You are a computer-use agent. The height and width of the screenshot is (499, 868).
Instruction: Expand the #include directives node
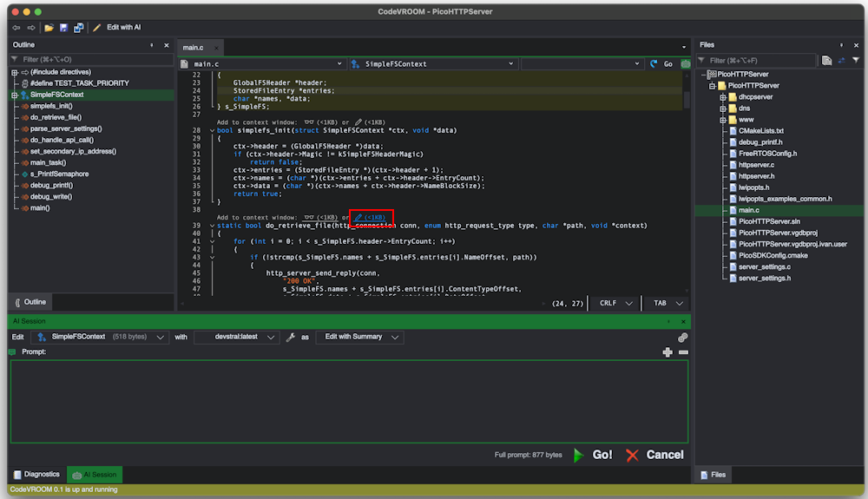coord(15,72)
